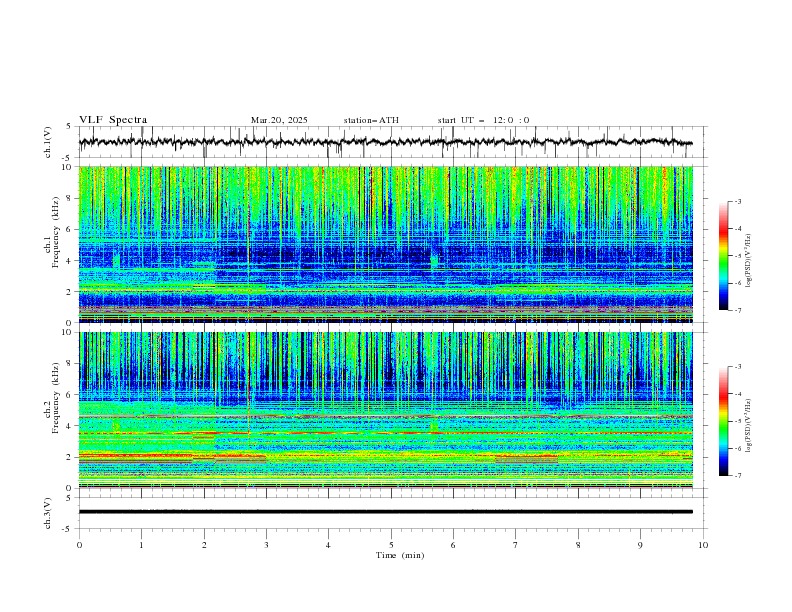
Task: Click the ch.2 spectrogram color bar
Action: (723, 421)
